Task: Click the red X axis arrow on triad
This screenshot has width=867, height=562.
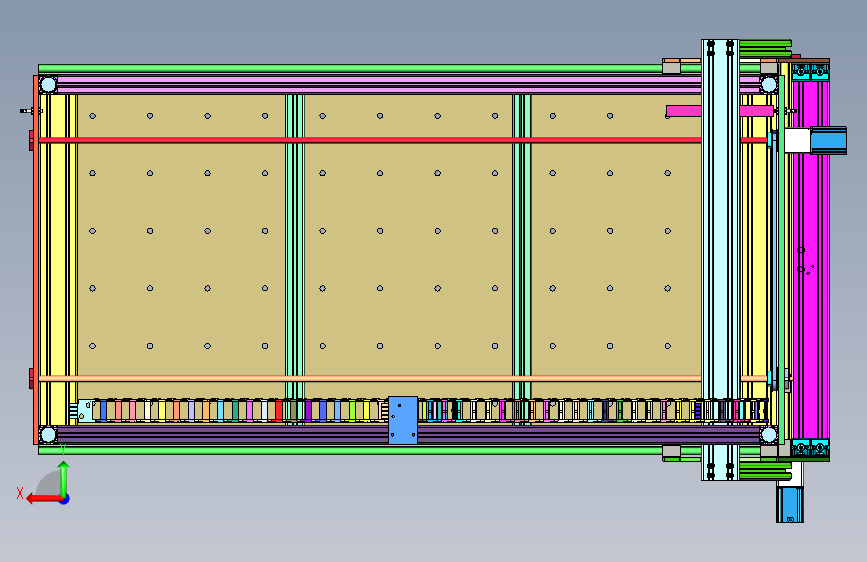Action: (x=44, y=499)
